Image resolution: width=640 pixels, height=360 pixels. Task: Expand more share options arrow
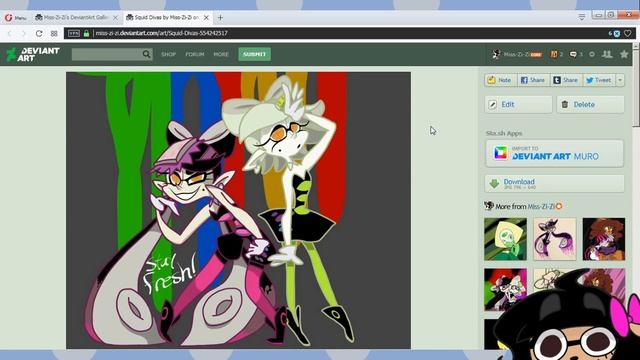(620, 80)
